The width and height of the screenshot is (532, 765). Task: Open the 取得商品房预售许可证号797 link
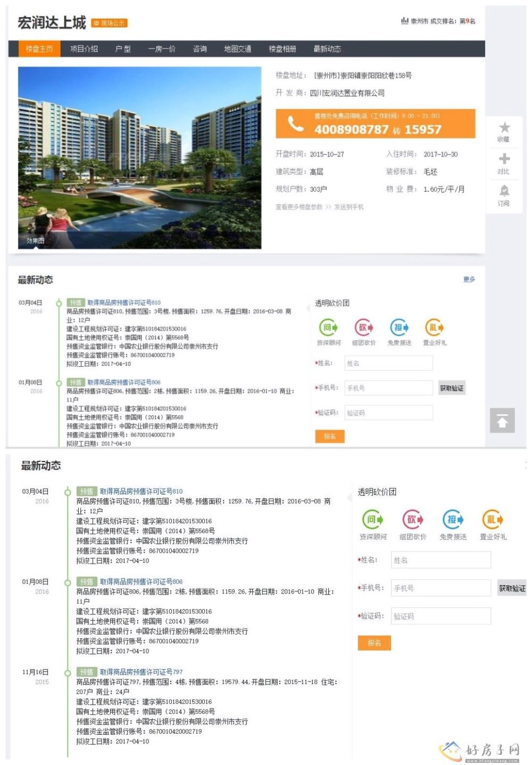[x=141, y=672]
